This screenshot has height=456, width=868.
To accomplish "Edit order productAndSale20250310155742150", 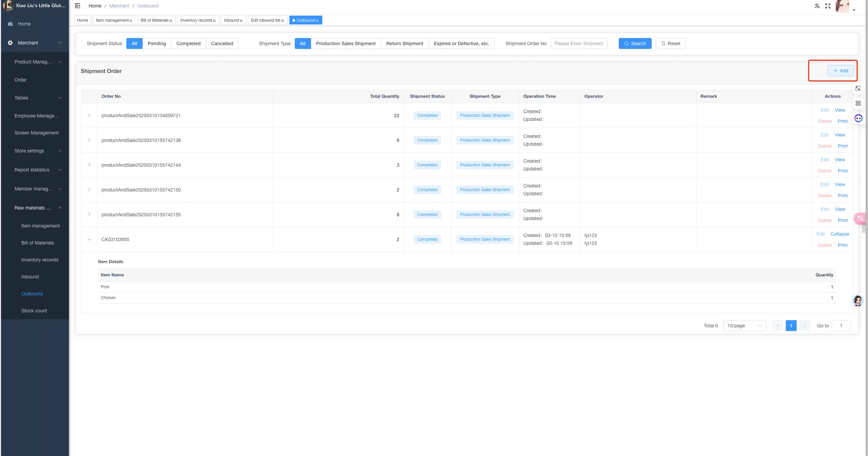I will [825, 184].
